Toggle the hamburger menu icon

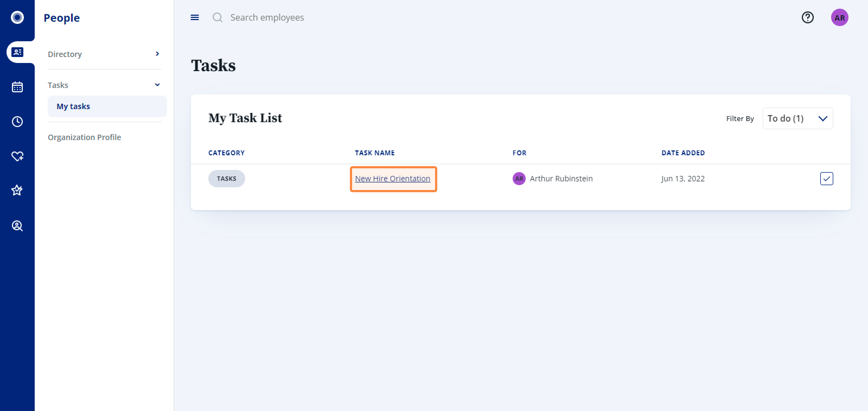pyautogui.click(x=195, y=18)
